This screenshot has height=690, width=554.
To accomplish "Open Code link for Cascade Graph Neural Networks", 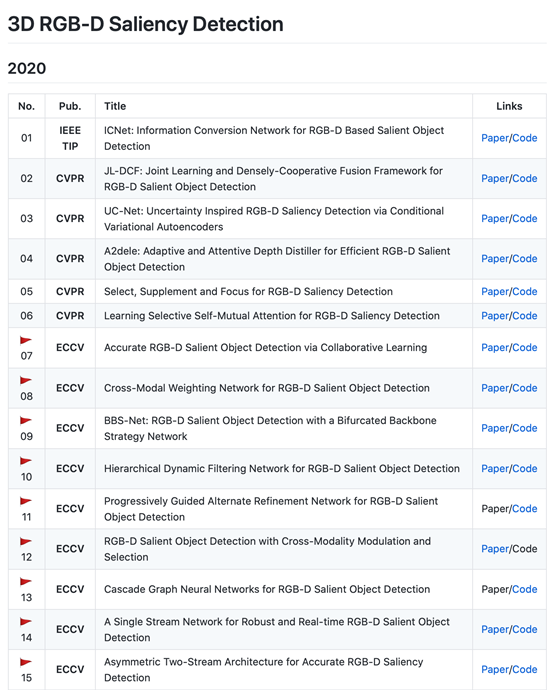I will pyautogui.click(x=525, y=589).
